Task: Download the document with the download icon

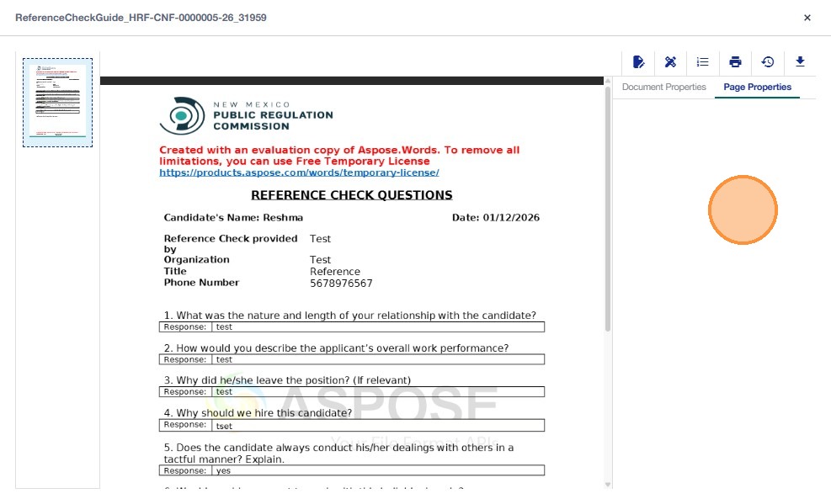Action: 800,62
